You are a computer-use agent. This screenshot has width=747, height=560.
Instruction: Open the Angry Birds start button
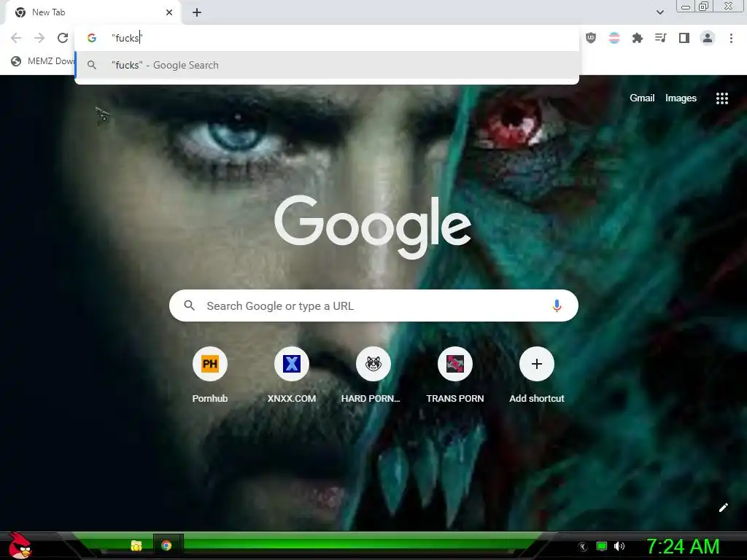[20, 545]
